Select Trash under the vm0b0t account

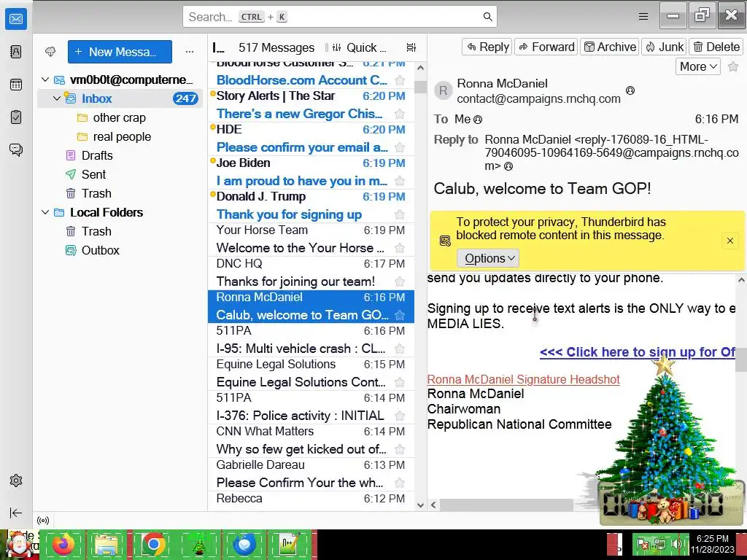point(96,193)
